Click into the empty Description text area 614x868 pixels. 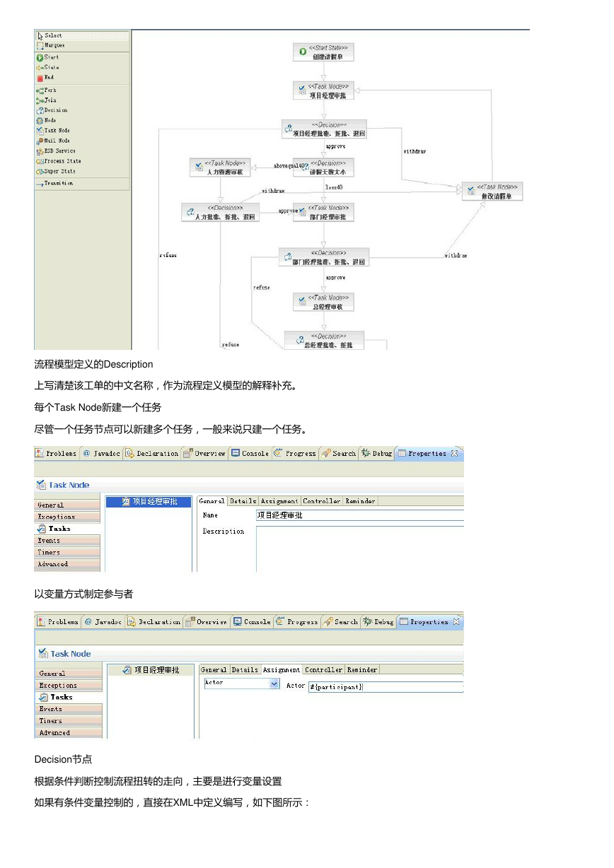(360, 549)
